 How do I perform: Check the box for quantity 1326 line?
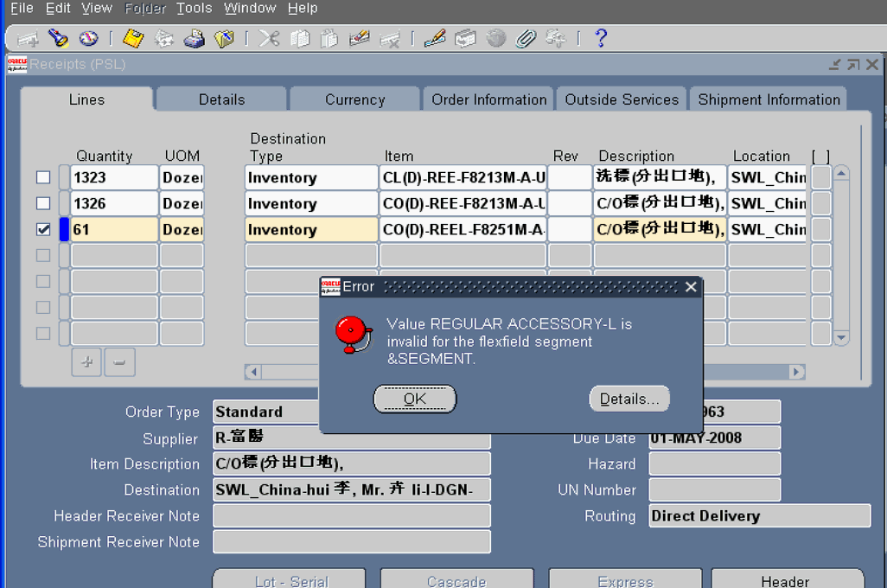point(43,203)
